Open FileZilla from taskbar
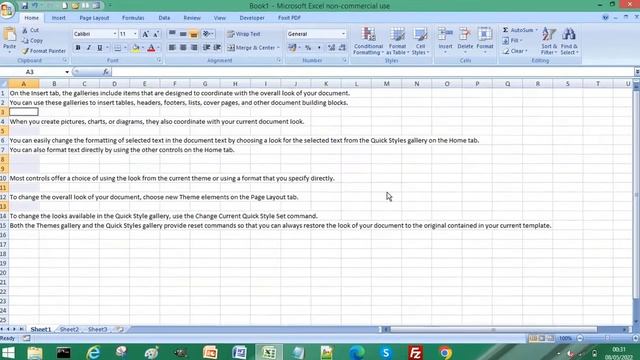This screenshot has height=360, width=640. (x=415, y=352)
